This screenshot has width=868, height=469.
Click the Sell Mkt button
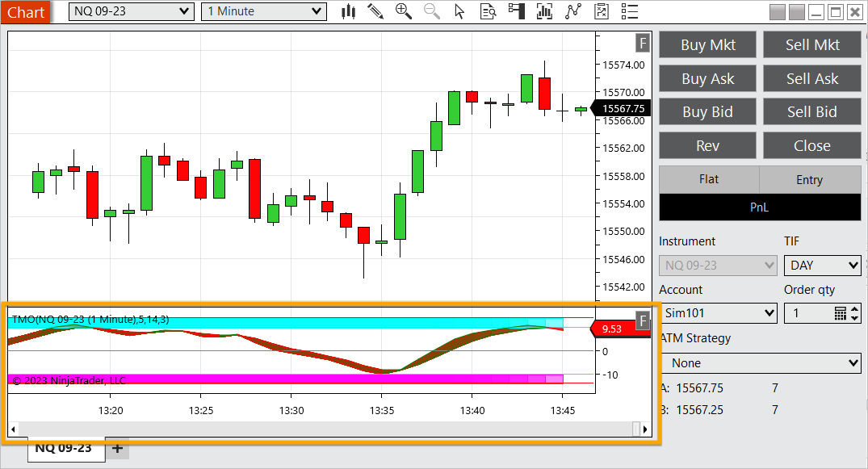point(812,45)
